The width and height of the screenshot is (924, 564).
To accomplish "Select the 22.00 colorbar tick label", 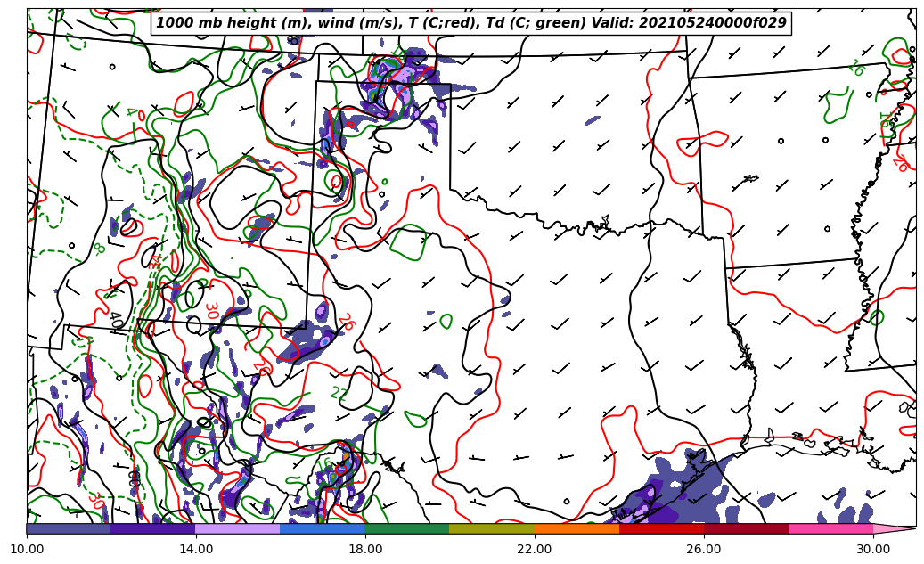I will tap(535, 549).
